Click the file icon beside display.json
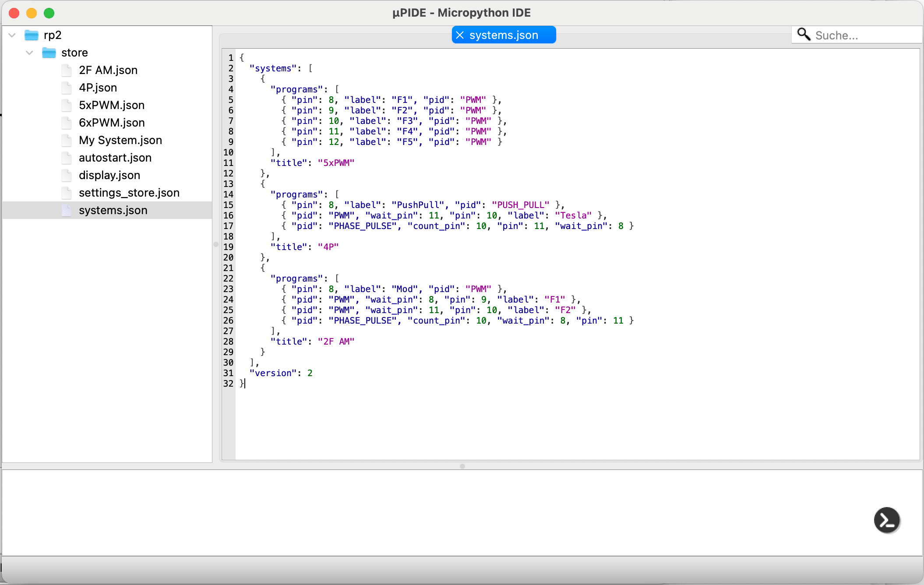924x585 pixels. 67,175
